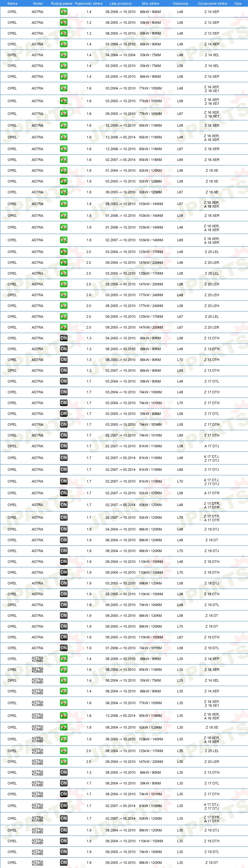
Task: Click ON icon in the 81kW L08 row
Action: click(x=63, y=446)
